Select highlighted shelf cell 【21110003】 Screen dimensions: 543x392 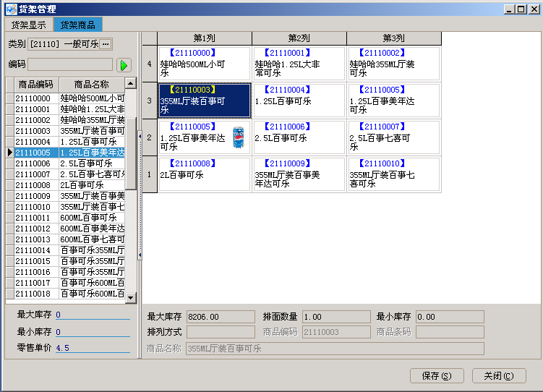click(205, 101)
